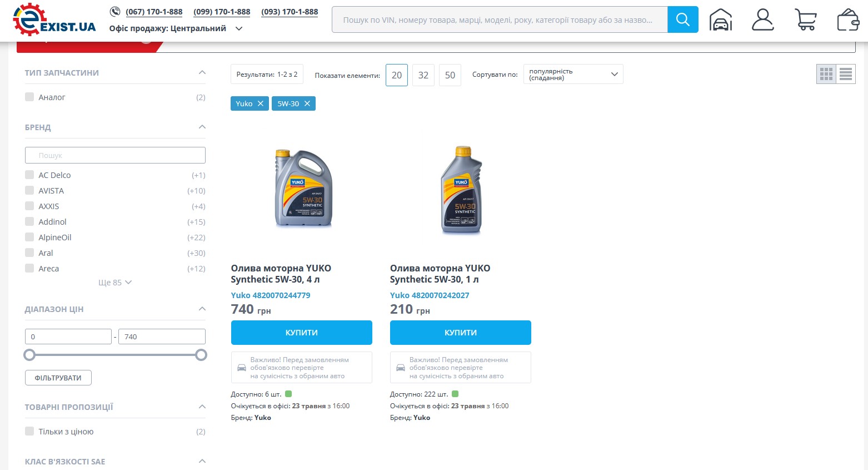The height and width of the screenshot is (470, 868).
Task: Call number (067) 170-1-888
Action: tap(154, 12)
